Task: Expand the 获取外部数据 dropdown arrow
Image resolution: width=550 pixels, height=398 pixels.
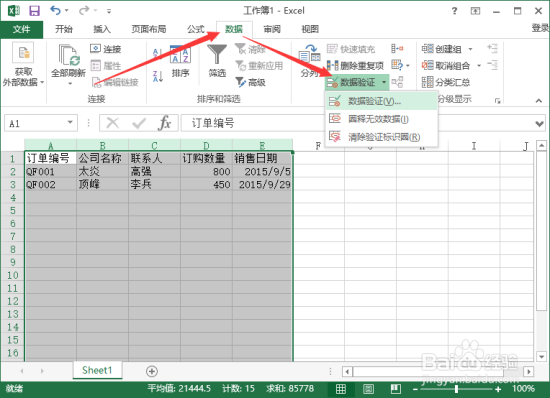Action: 42,82
